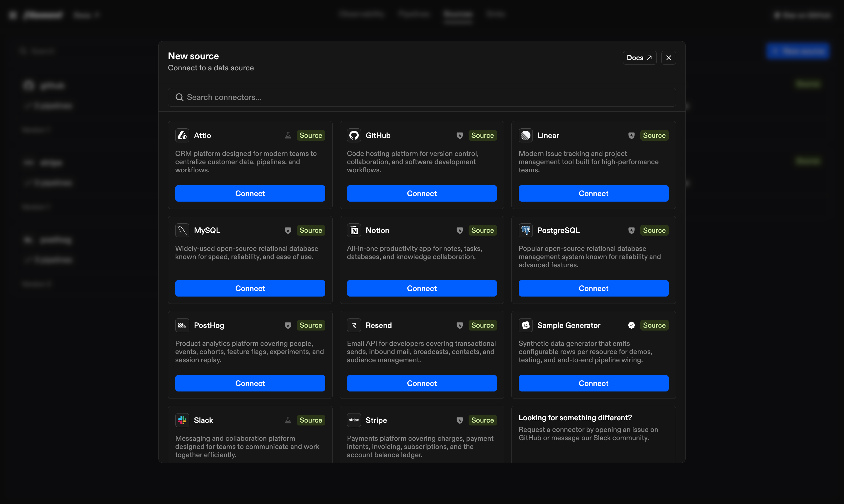Click the MySQL dolphin logo icon

pos(182,230)
